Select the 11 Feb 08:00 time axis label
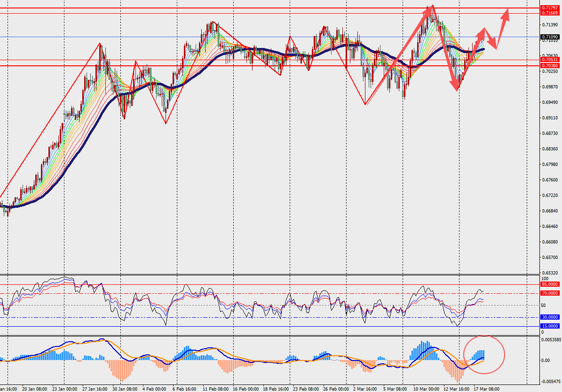Viewport: 562px width, 392px height. click(x=215, y=389)
